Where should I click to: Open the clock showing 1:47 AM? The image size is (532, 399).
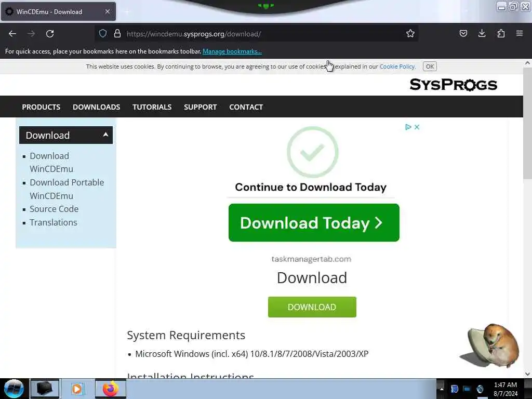[x=505, y=389]
